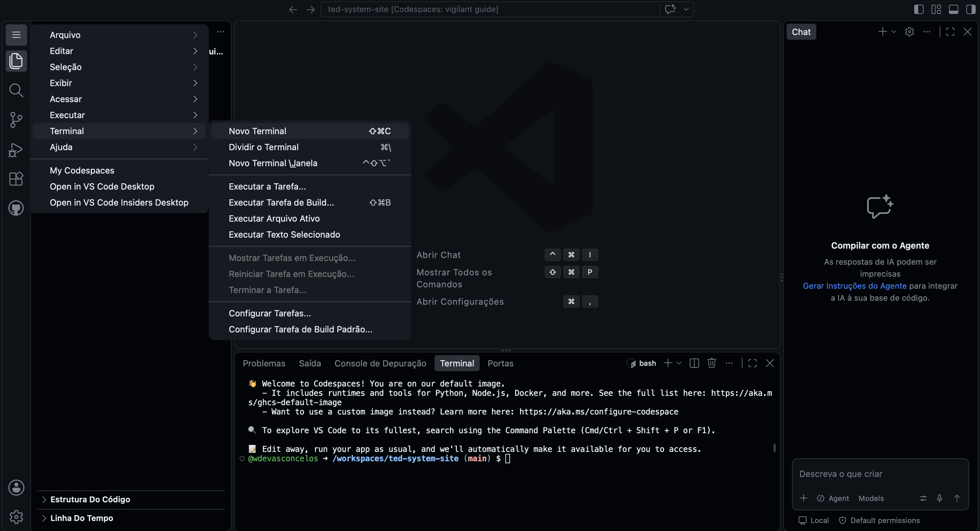Open the Arquivo menu
Screen dimensions: 980x531
click(120, 35)
